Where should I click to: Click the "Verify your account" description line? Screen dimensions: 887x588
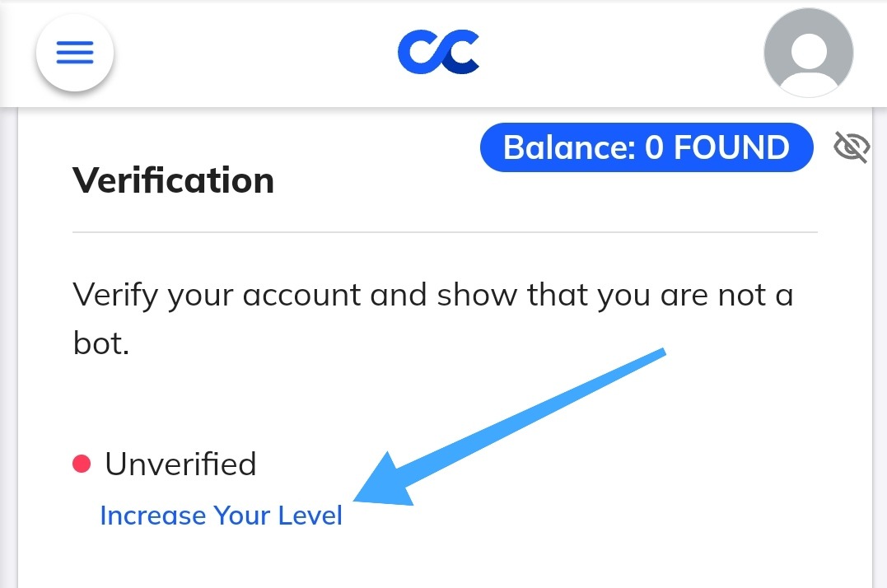point(432,294)
